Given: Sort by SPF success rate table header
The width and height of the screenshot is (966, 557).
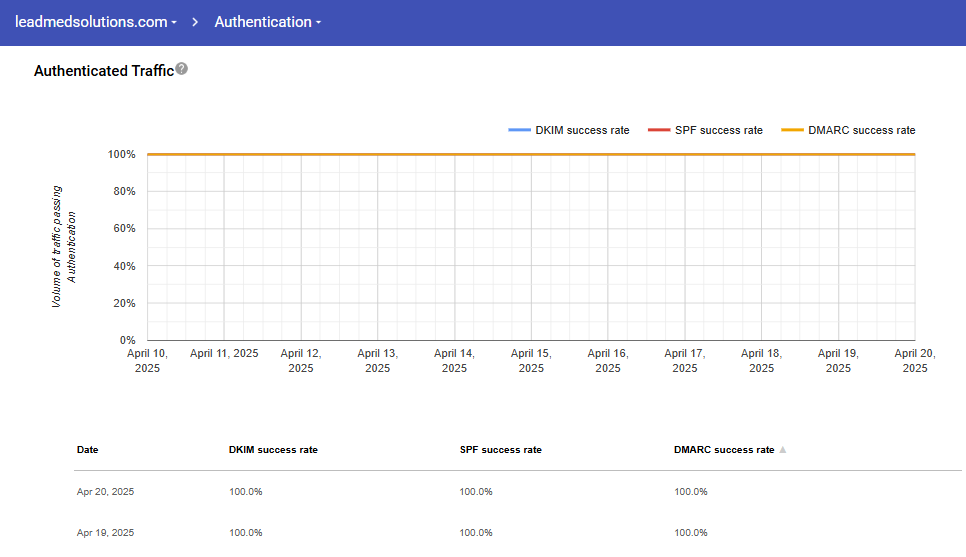Looking at the screenshot, I should click(500, 450).
